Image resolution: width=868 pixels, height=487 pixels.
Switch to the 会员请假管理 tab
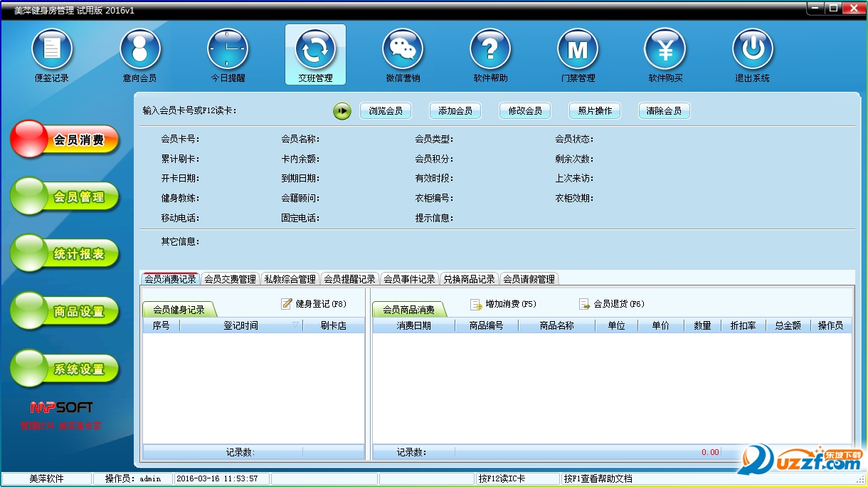click(x=529, y=279)
